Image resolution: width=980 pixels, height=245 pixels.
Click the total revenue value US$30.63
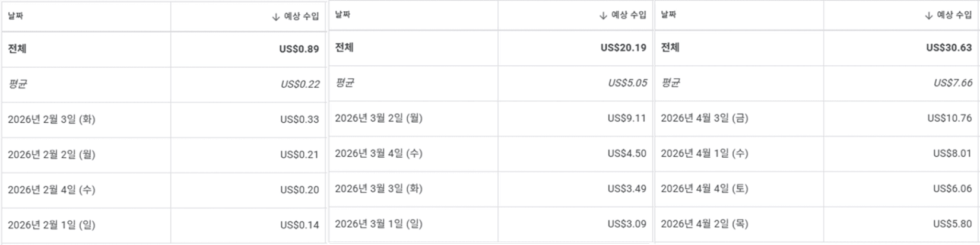click(949, 47)
